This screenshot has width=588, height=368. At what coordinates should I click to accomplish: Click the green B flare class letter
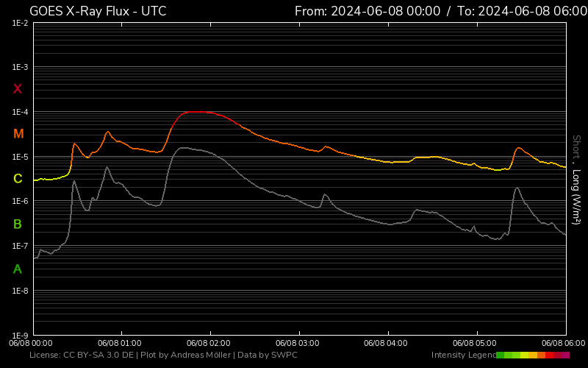tap(17, 224)
